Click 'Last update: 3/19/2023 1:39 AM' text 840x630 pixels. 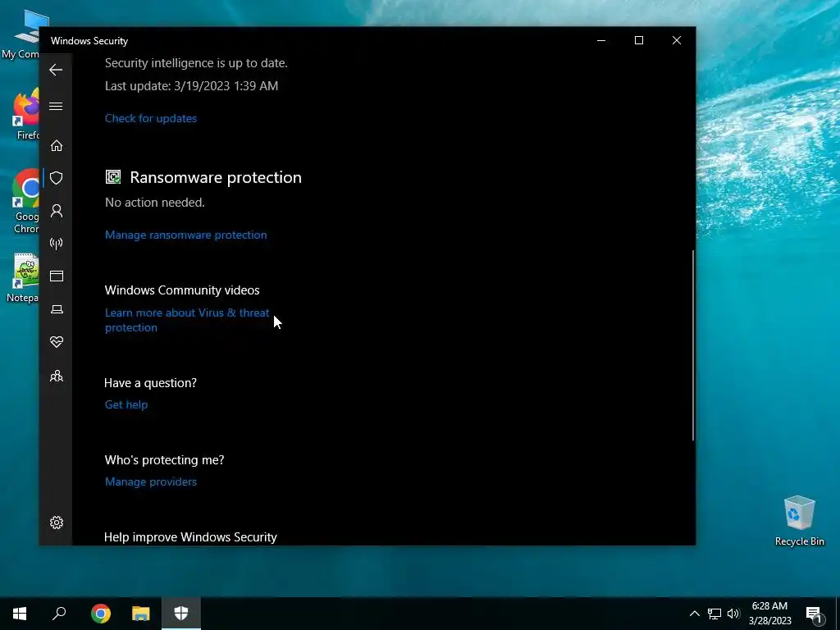click(x=191, y=86)
